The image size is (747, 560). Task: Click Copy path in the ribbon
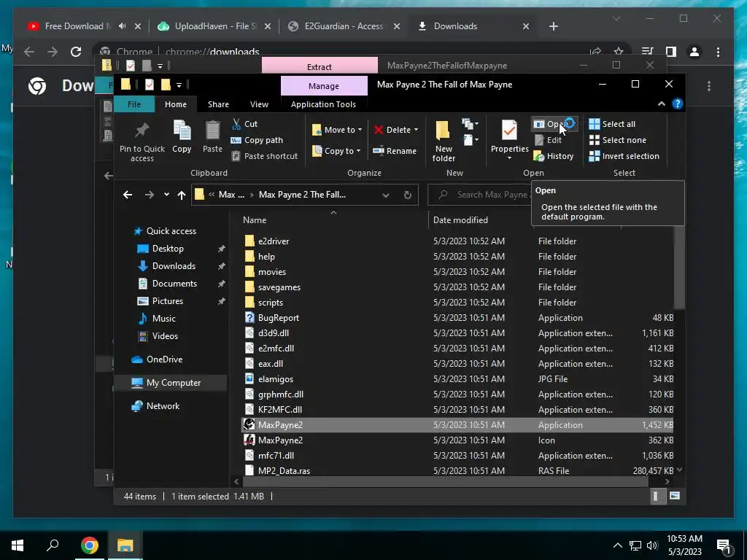[x=258, y=140]
